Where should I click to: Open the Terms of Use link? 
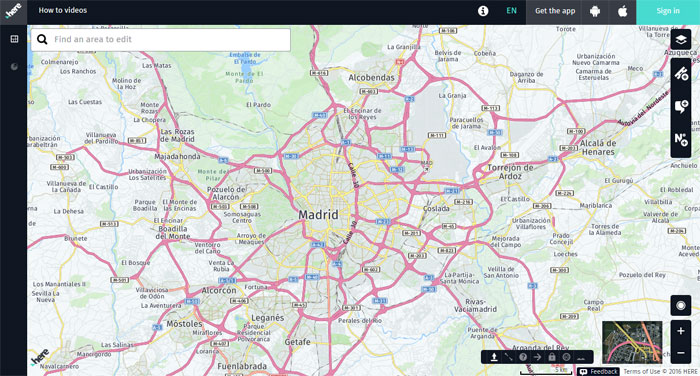(x=642, y=372)
